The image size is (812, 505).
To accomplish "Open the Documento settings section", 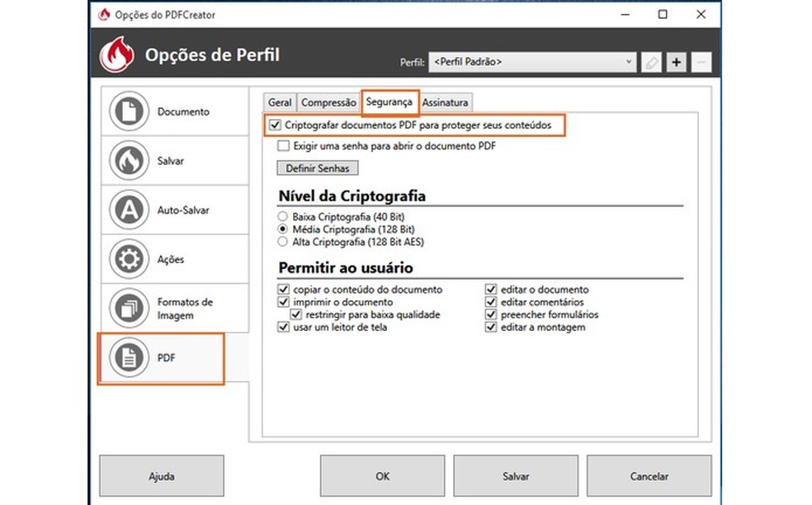I will pos(173,111).
